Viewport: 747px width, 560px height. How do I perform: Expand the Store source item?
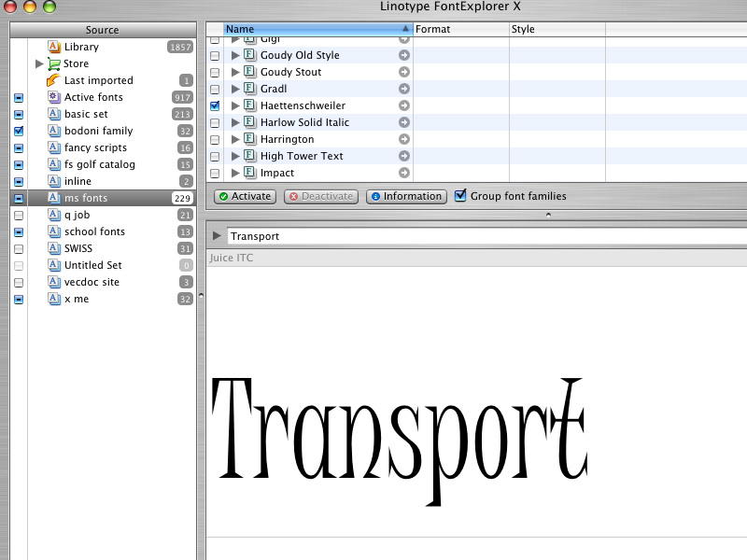(39, 63)
